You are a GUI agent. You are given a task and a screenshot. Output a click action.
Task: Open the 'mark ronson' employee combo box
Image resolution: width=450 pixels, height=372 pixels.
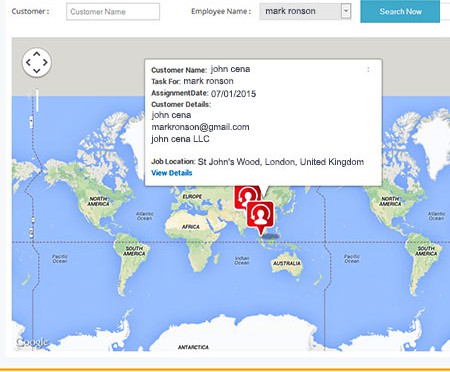305,11
